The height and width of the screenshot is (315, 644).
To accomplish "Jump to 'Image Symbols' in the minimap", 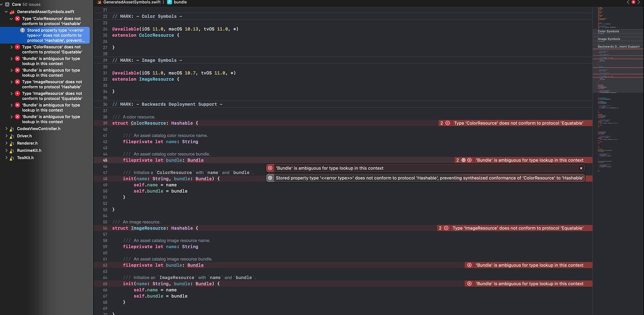I will pos(609,39).
